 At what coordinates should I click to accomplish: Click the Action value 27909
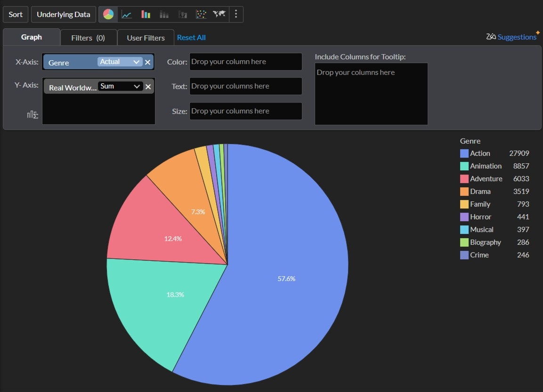point(519,153)
